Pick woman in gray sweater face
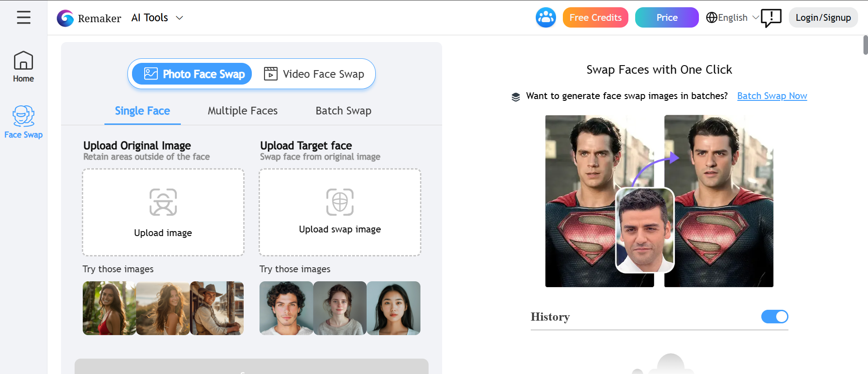Screen dimensions: 868x374 [340, 308]
